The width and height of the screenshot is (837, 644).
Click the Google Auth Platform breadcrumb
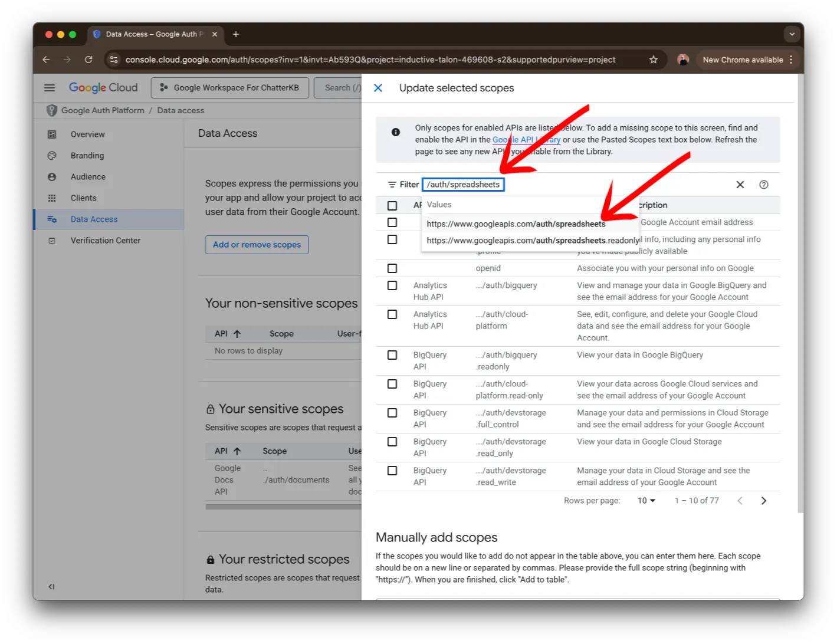103,110
